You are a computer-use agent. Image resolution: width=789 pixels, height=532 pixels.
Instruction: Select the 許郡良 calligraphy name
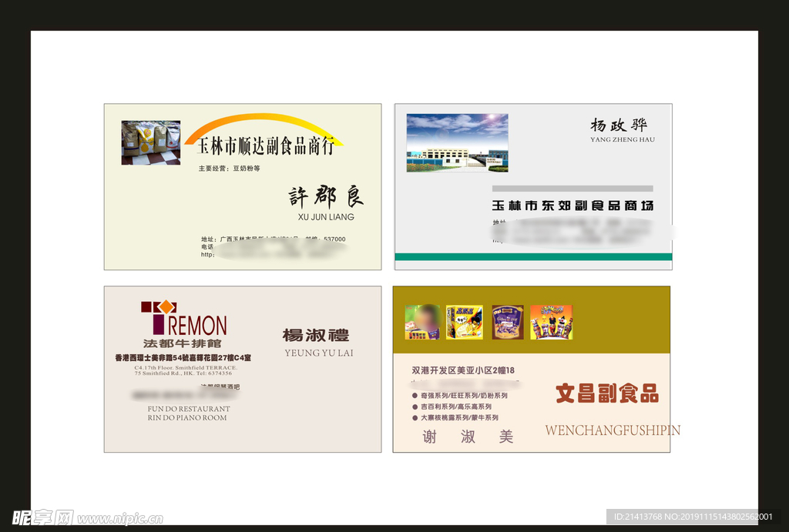click(325, 197)
